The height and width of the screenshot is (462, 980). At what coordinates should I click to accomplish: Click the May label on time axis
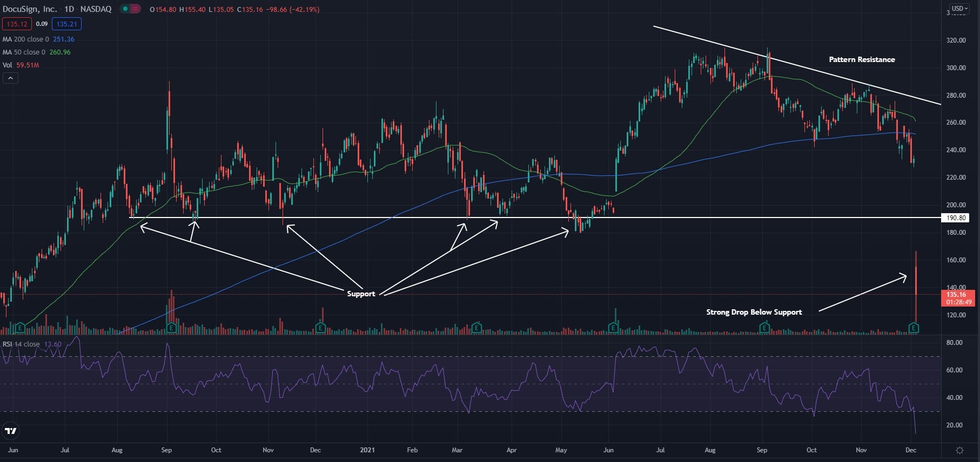click(561, 450)
